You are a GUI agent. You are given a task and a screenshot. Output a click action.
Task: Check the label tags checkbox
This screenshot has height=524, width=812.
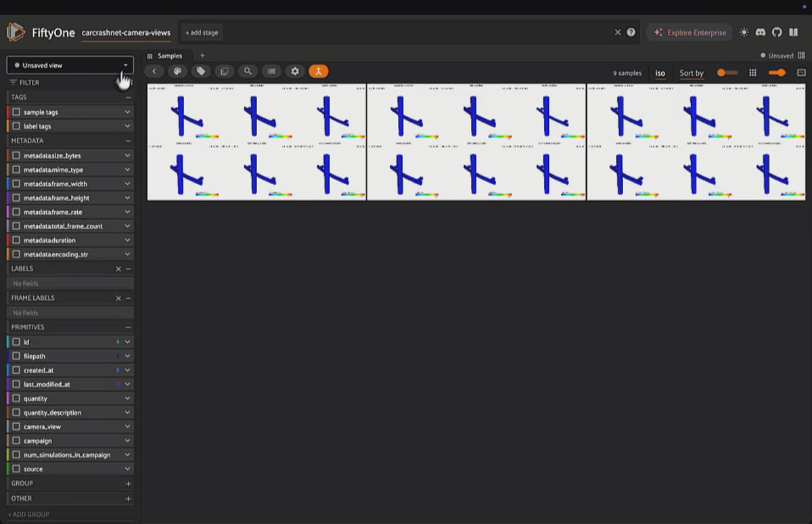16,127
